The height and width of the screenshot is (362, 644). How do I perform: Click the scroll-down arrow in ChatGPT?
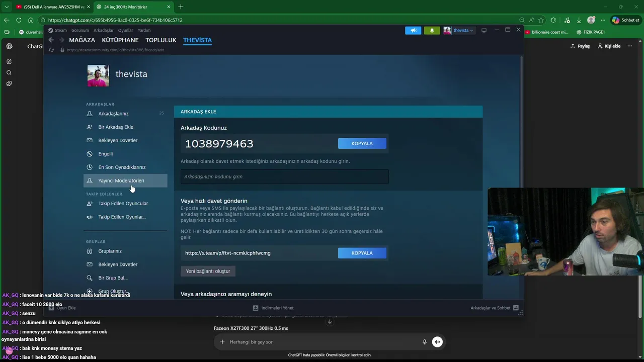click(330, 322)
